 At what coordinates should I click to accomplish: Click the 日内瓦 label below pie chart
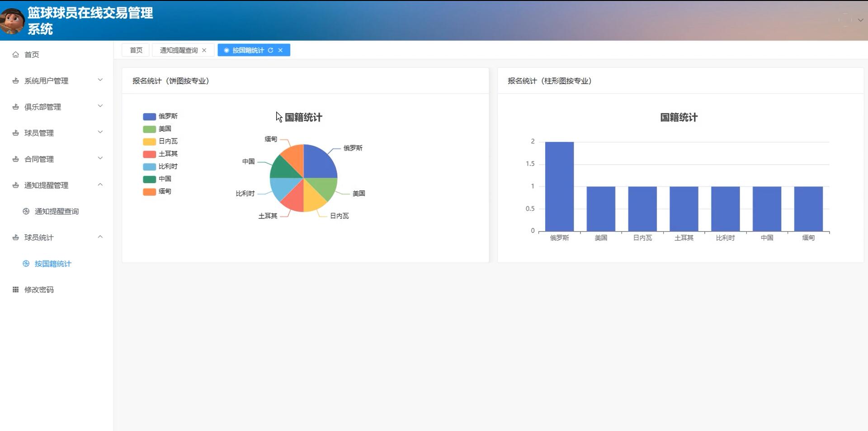point(339,216)
